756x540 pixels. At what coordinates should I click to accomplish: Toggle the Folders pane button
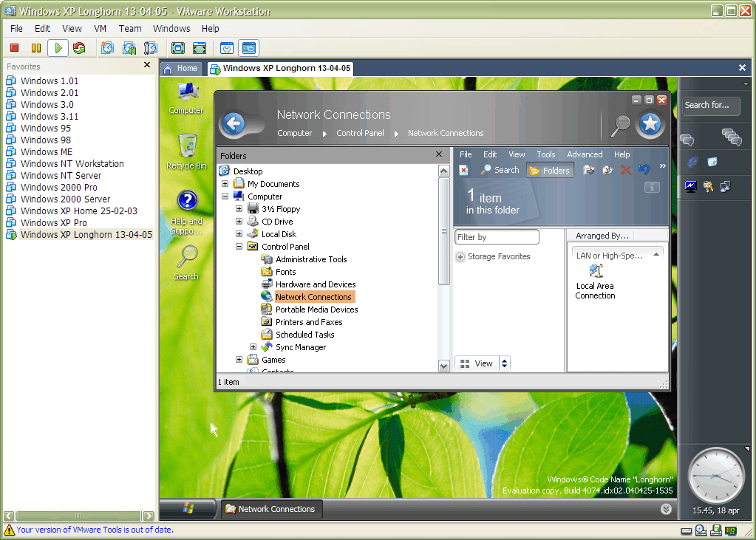[x=550, y=170]
